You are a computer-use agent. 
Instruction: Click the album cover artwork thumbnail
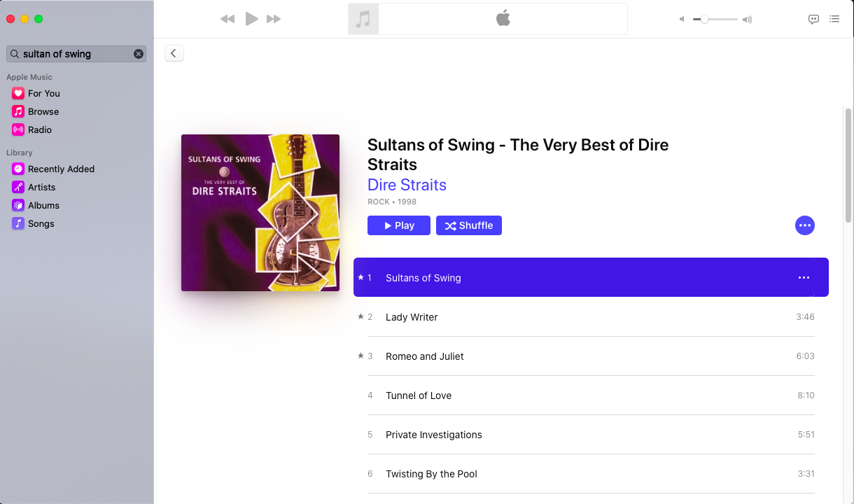click(x=260, y=213)
